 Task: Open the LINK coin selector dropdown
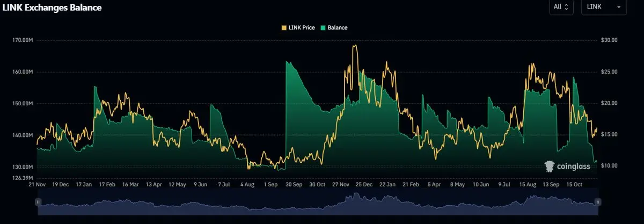[x=604, y=7]
